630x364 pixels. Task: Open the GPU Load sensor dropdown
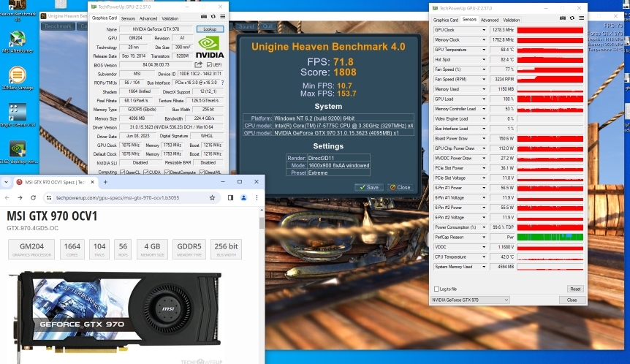click(x=484, y=99)
